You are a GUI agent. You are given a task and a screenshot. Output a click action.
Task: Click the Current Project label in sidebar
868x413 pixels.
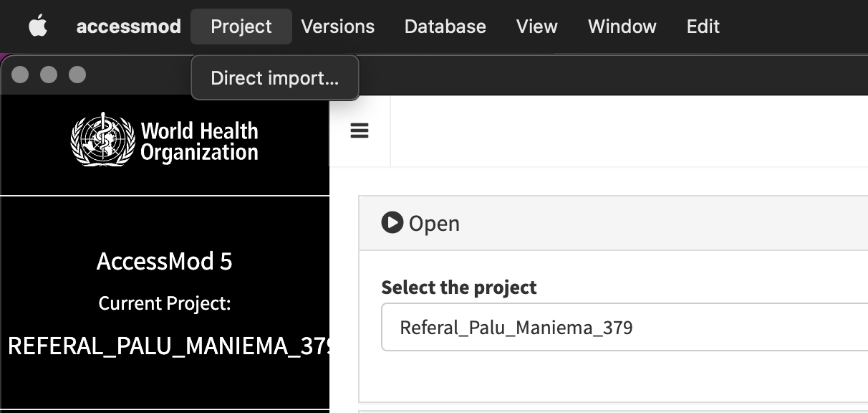[164, 303]
